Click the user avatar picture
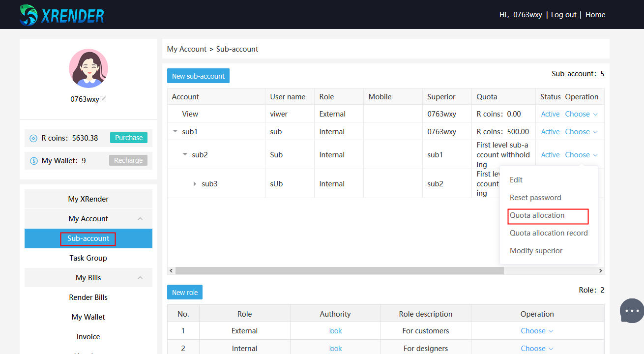Viewport: 644px width, 354px height. 88,68
